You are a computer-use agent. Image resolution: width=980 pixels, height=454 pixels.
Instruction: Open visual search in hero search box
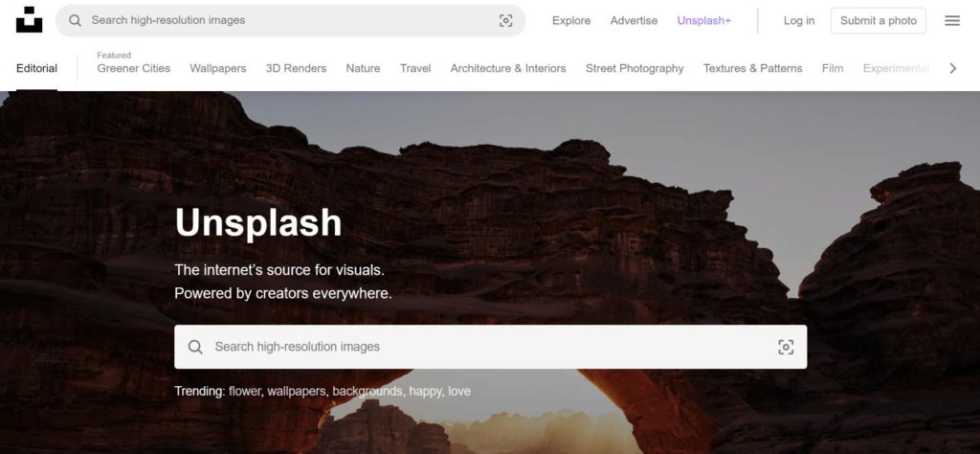click(786, 347)
